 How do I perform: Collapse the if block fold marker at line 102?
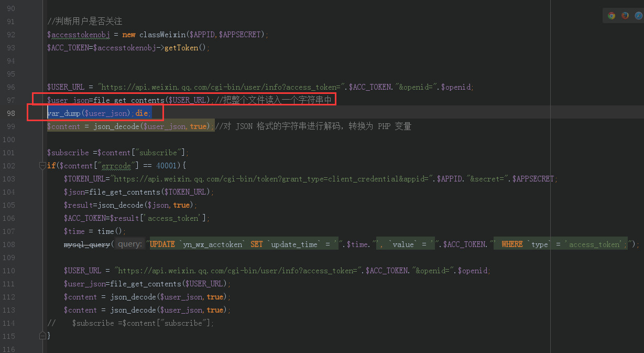click(x=42, y=166)
